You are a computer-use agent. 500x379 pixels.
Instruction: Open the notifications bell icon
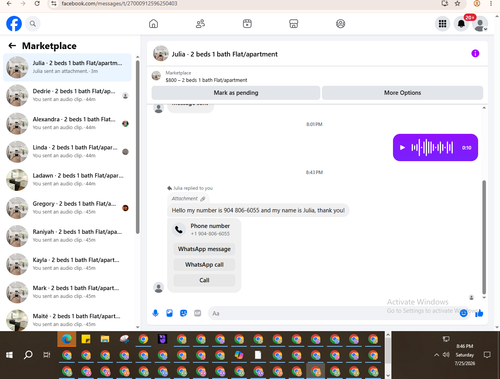pos(461,24)
